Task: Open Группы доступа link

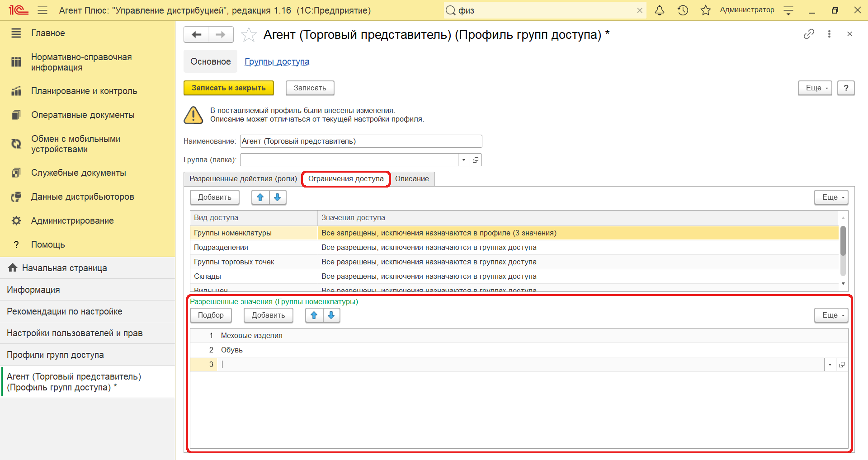Action: [277, 61]
